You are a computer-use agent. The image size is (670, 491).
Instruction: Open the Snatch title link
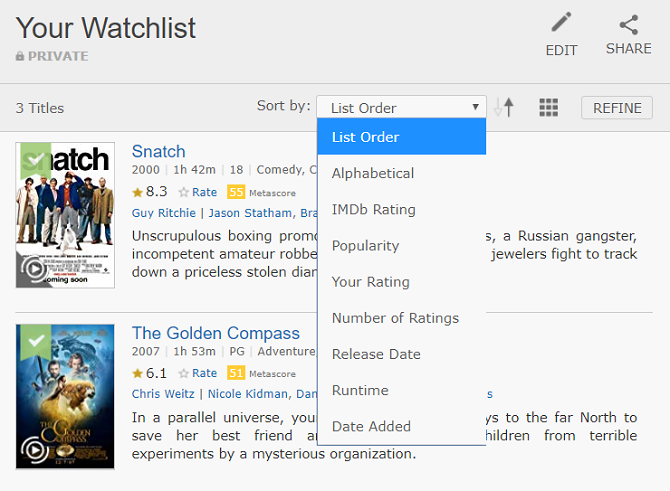point(158,151)
